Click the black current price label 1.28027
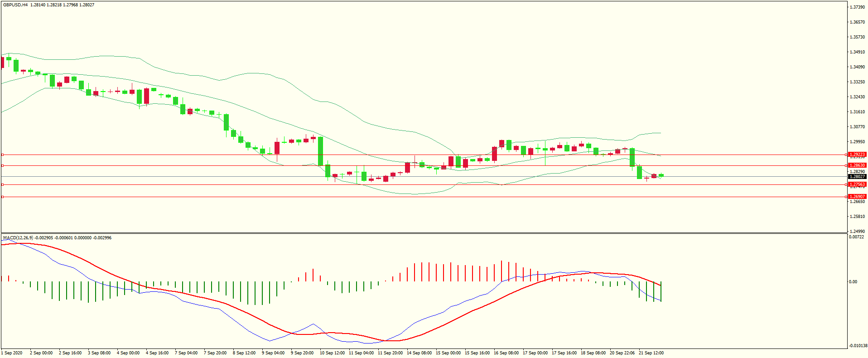The image size is (868, 358). tap(857, 177)
